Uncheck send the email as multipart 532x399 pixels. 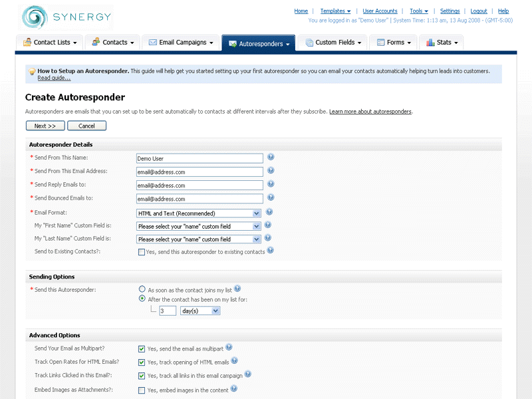click(x=142, y=348)
